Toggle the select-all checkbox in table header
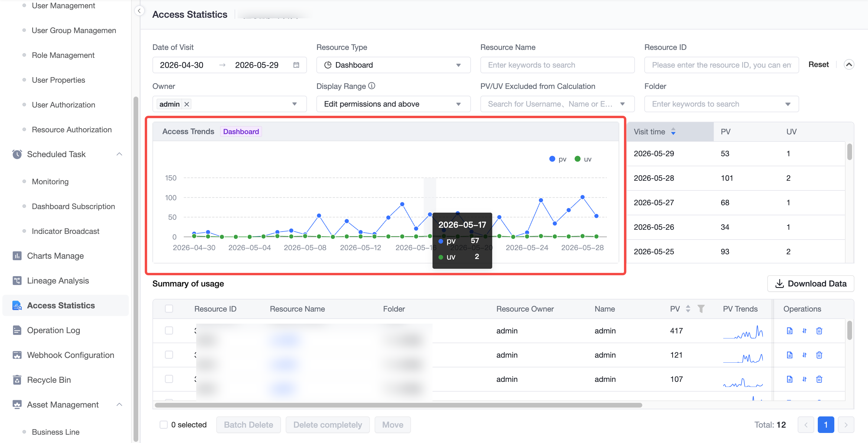Screen dimensions: 868x443 click(x=169, y=309)
